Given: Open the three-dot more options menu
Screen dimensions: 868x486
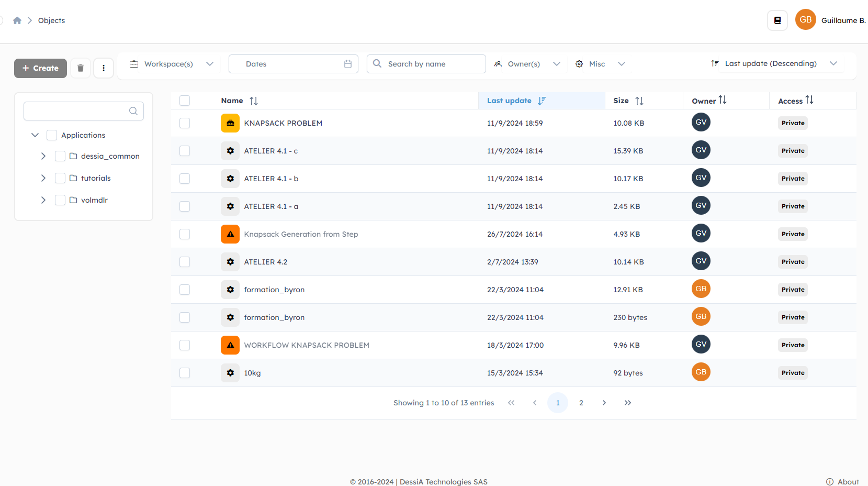Looking at the screenshot, I should tap(104, 68).
